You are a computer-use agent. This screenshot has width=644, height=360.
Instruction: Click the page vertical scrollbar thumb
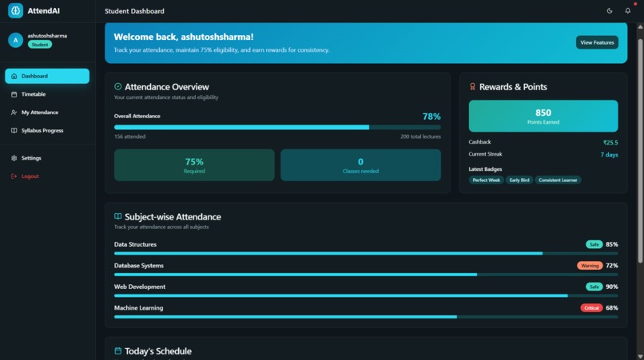[x=640, y=151]
